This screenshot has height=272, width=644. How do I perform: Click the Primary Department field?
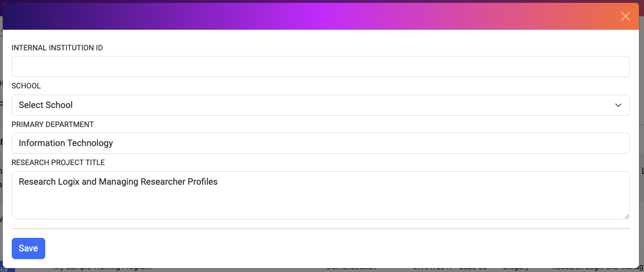(320, 143)
